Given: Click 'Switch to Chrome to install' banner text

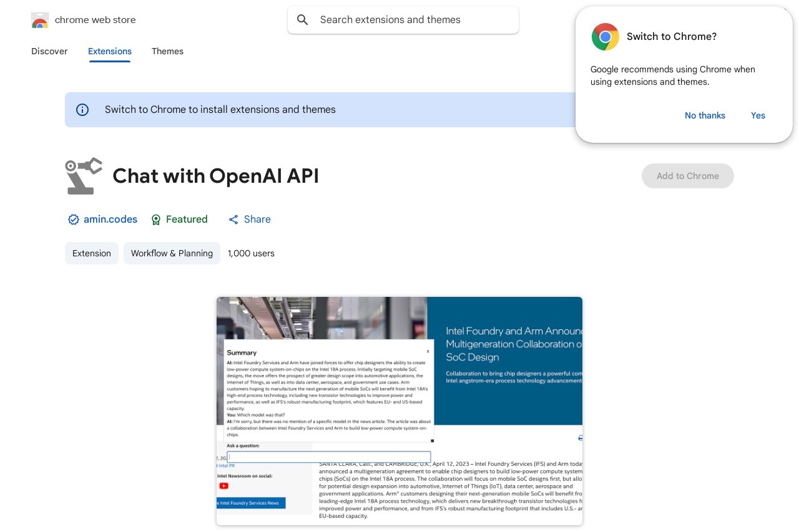Looking at the screenshot, I should point(220,110).
